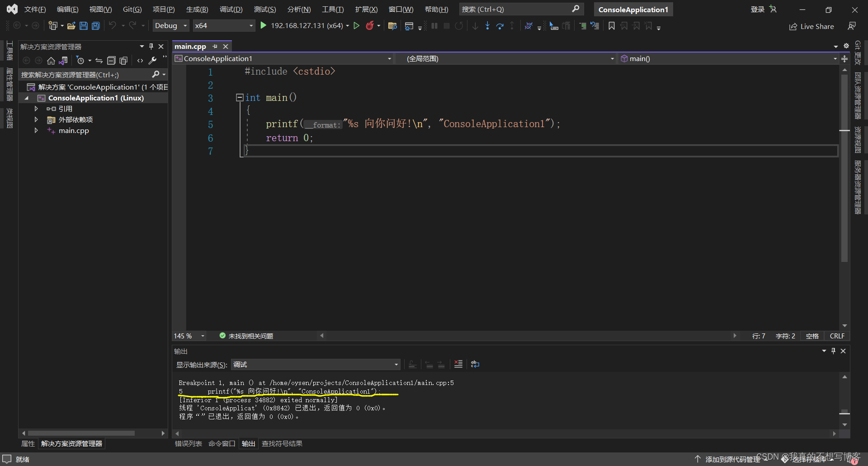Image resolution: width=868 pixels, height=466 pixels.
Task: Click the wrench properties icon in Solution Explorer
Action: pyautogui.click(x=152, y=61)
